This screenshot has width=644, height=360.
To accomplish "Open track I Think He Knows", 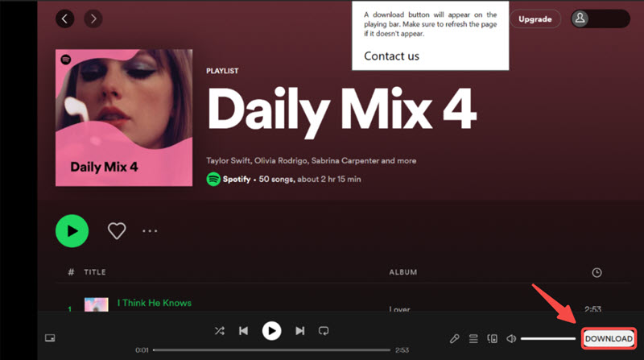I will coord(155,303).
